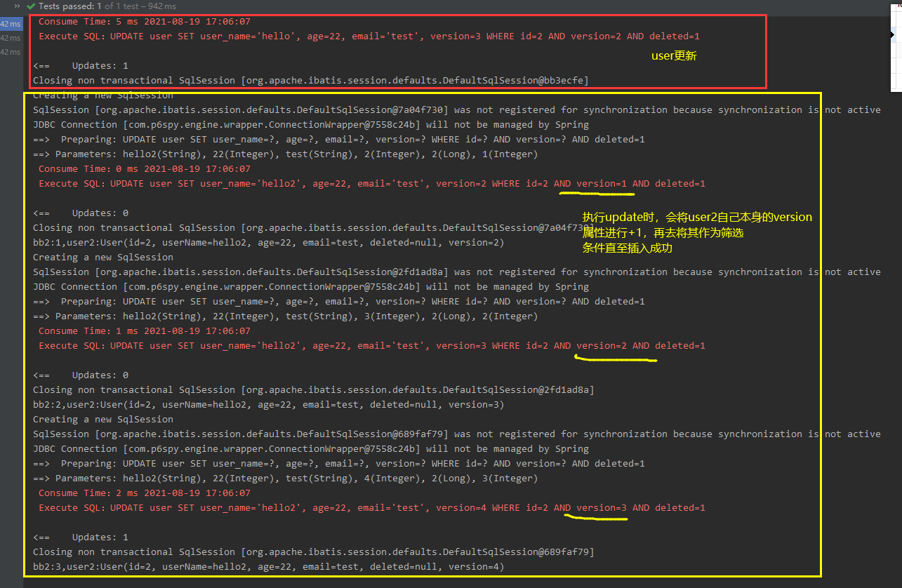Image resolution: width=902 pixels, height=588 pixels.
Task: Click Parameters line ending '2(Long), 3(Integer)'
Action: point(285,478)
